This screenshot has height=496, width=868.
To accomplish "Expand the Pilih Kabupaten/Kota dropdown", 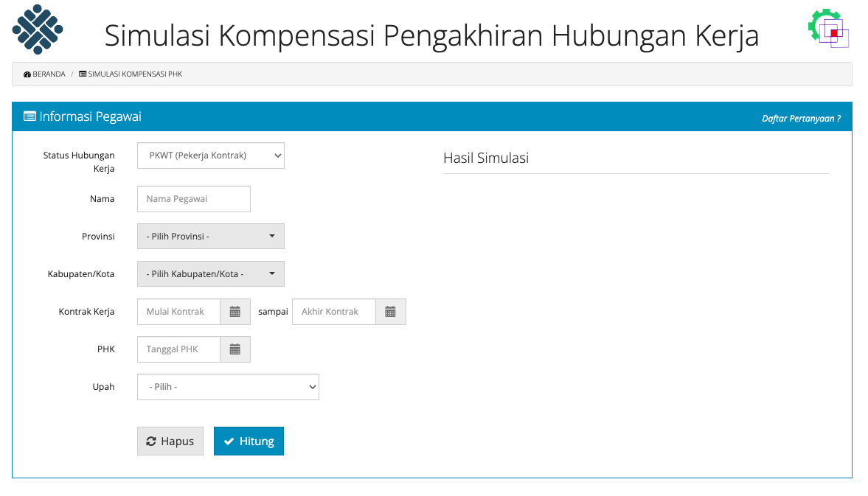I will click(210, 273).
